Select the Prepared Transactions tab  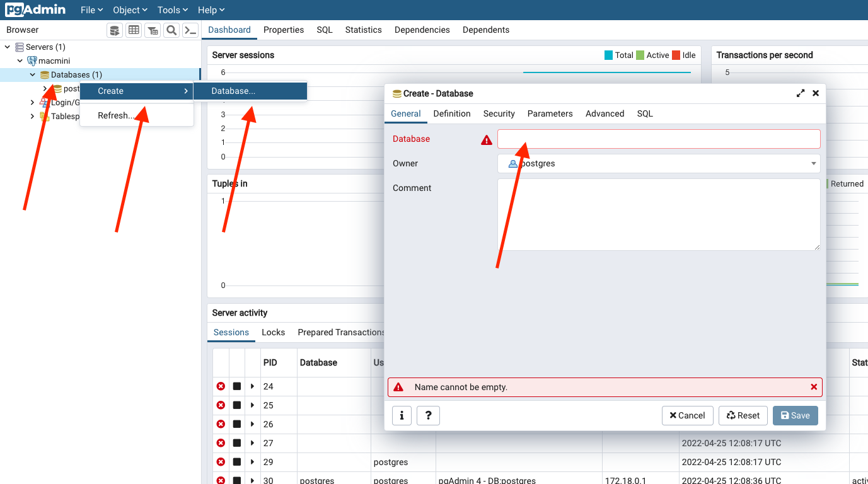click(x=341, y=332)
